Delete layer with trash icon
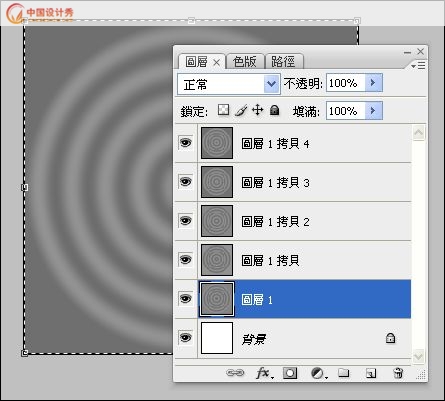The image size is (445, 401). pos(398,373)
